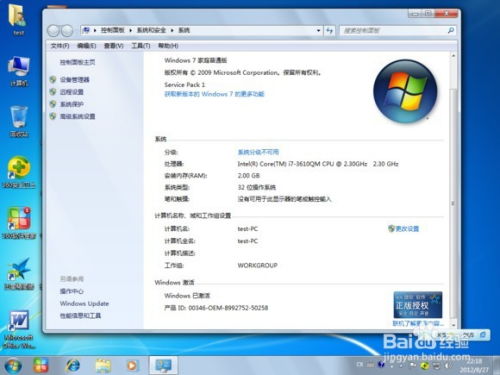Open the 查看(V) menu

click(113, 46)
